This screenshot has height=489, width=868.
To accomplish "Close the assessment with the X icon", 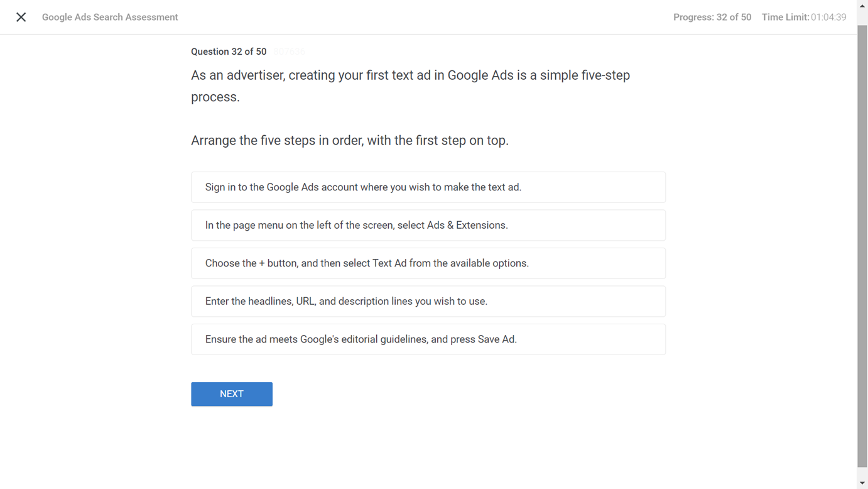I will [x=21, y=17].
